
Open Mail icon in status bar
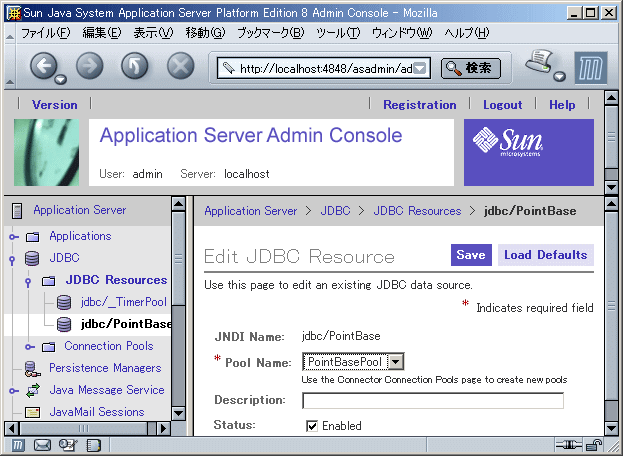42,445
